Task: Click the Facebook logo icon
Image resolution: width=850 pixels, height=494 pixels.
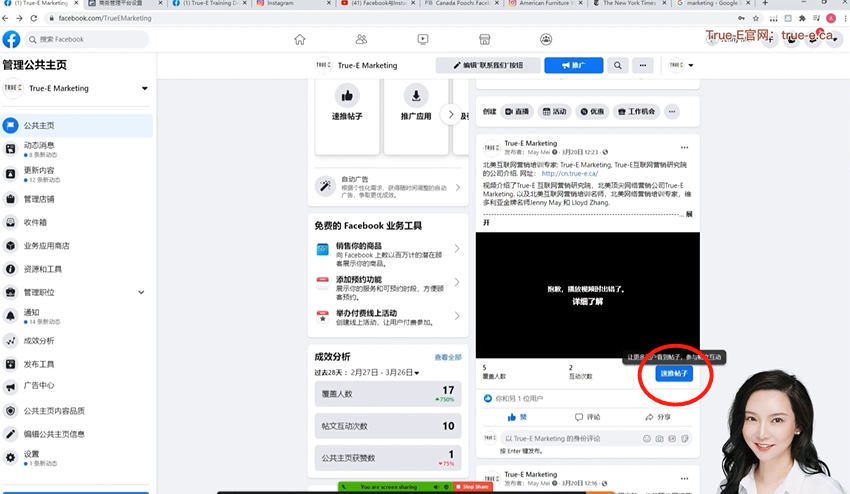Action: tap(11, 39)
